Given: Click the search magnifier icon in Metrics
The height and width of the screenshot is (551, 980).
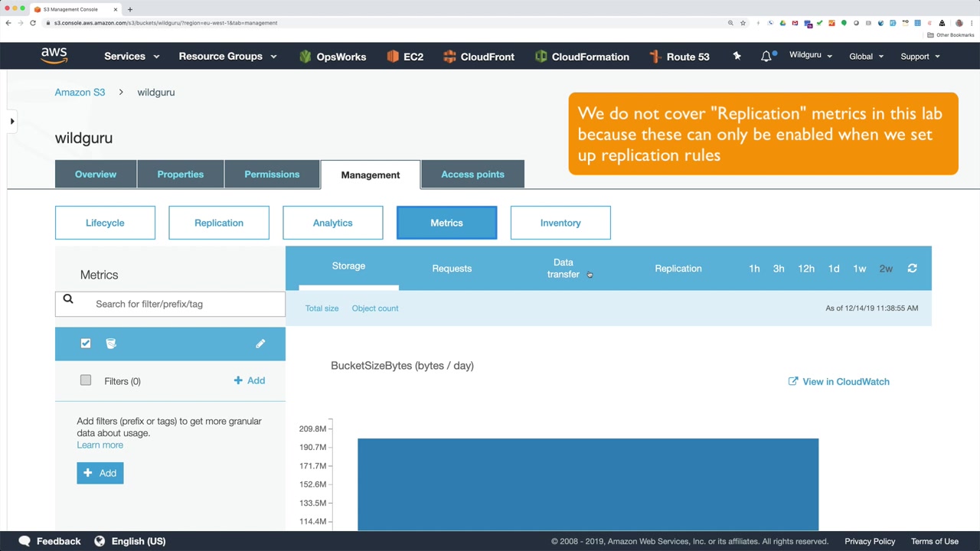Looking at the screenshot, I should (68, 300).
